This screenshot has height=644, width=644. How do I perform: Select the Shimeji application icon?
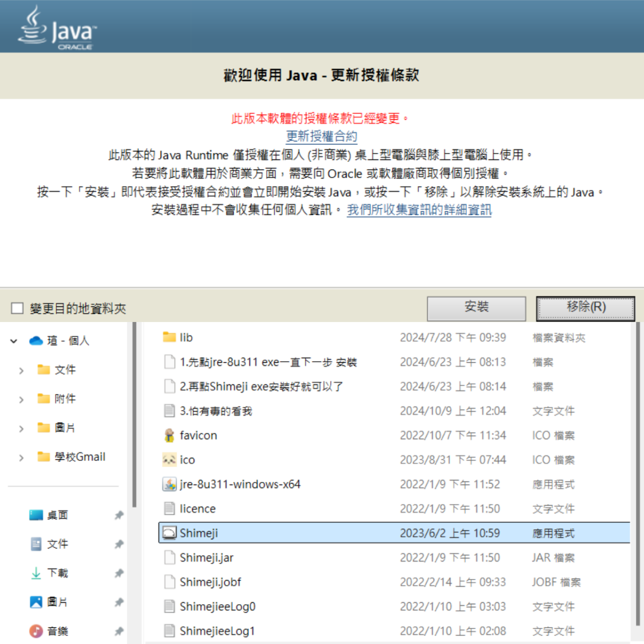[170, 533]
